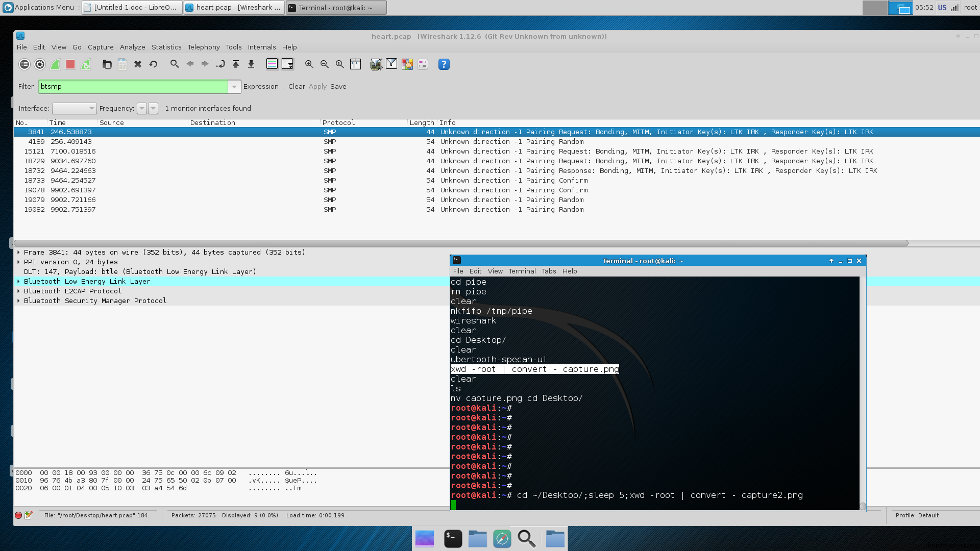Open capture options gear icon
The height and width of the screenshot is (551, 980).
40,64
